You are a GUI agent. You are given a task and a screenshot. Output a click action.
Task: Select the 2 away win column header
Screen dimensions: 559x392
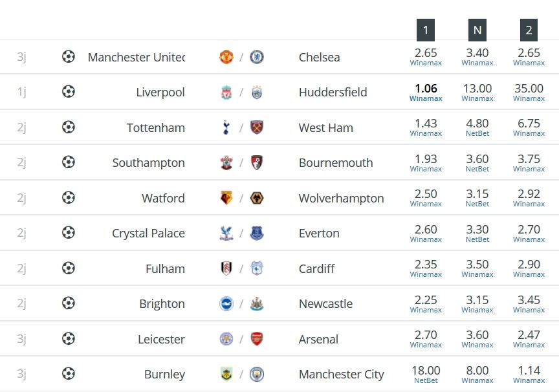[529, 30]
